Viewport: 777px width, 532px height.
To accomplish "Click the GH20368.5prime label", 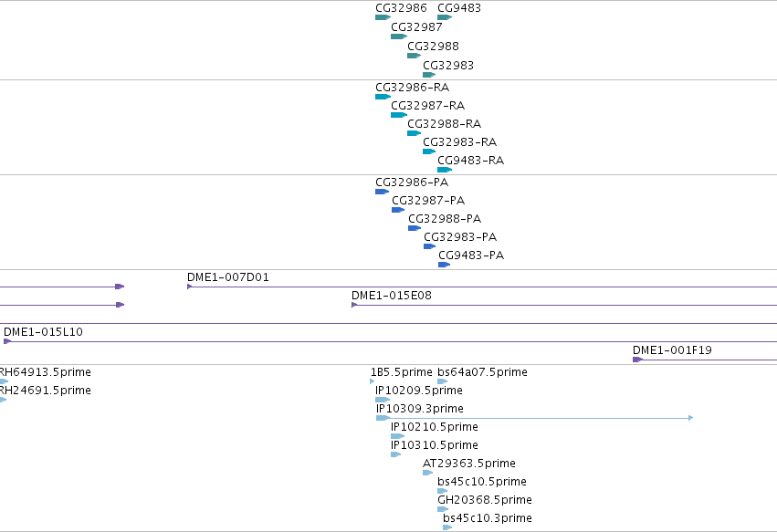I will (x=485, y=500).
